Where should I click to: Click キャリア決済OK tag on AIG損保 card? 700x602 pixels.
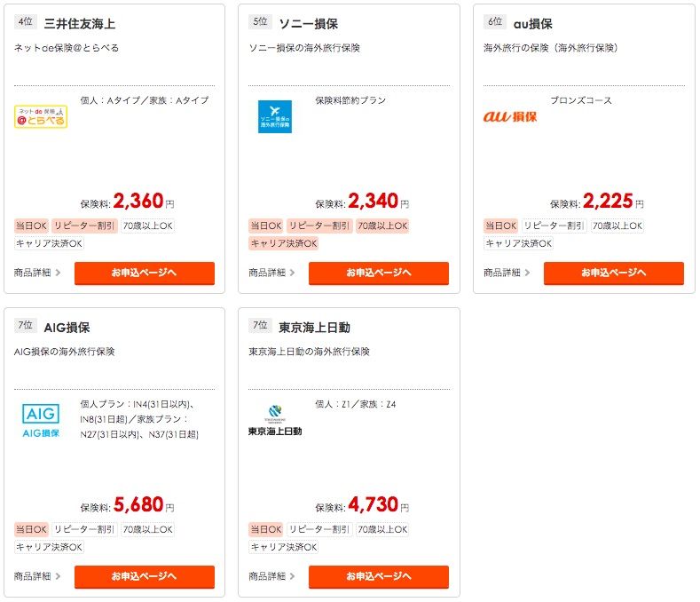click(x=49, y=547)
